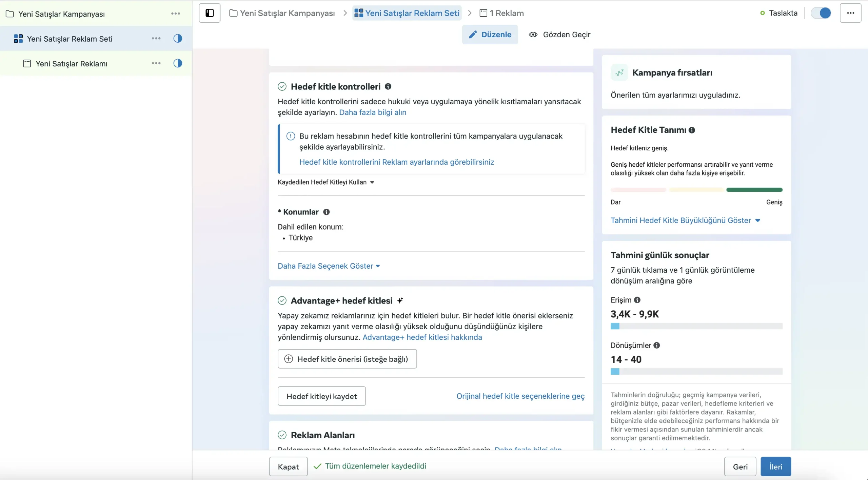Click Kapat button

(288, 467)
